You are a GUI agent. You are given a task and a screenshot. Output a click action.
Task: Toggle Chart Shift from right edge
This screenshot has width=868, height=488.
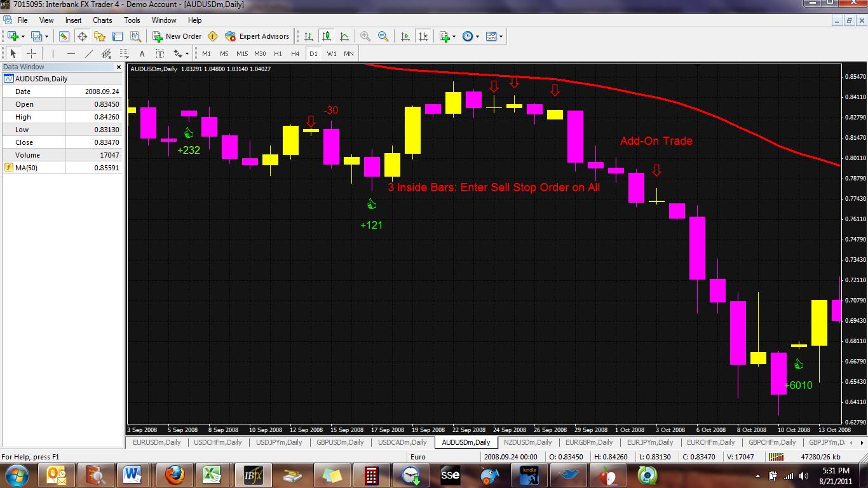[423, 36]
